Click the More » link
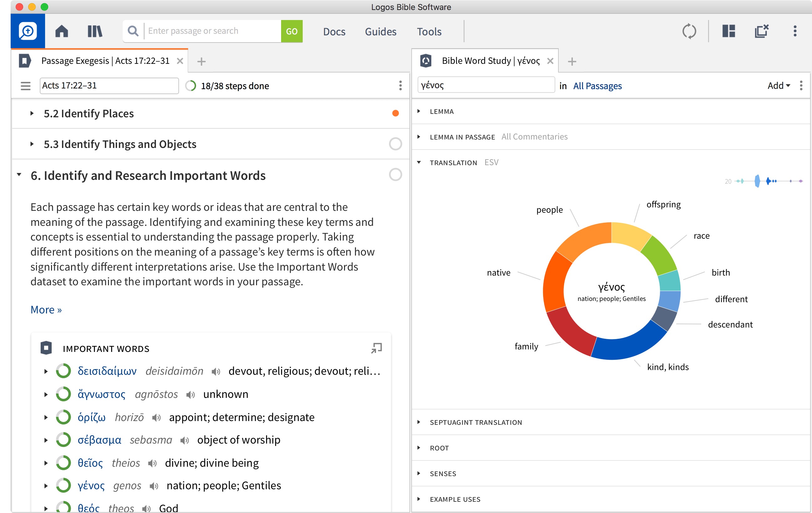The height and width of the screenshot is (513, 812). [x=46, y=310]
